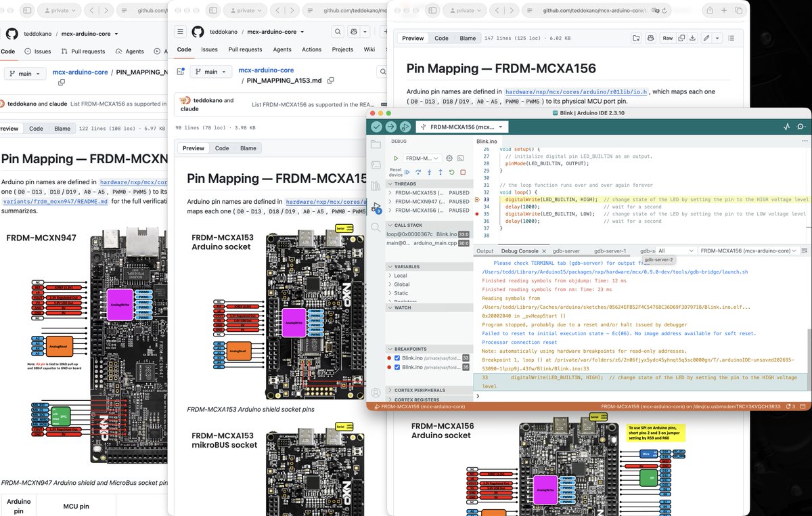The image size is (812, 516).
Task: Open main branch dropdown in middle GitHub window
Action: click(x=212, y=72)
